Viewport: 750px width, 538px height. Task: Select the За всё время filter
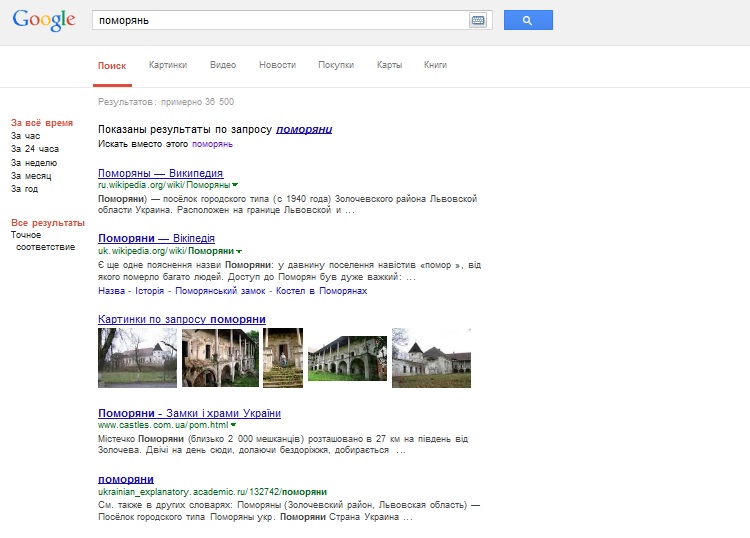click(x=42, y=123)
